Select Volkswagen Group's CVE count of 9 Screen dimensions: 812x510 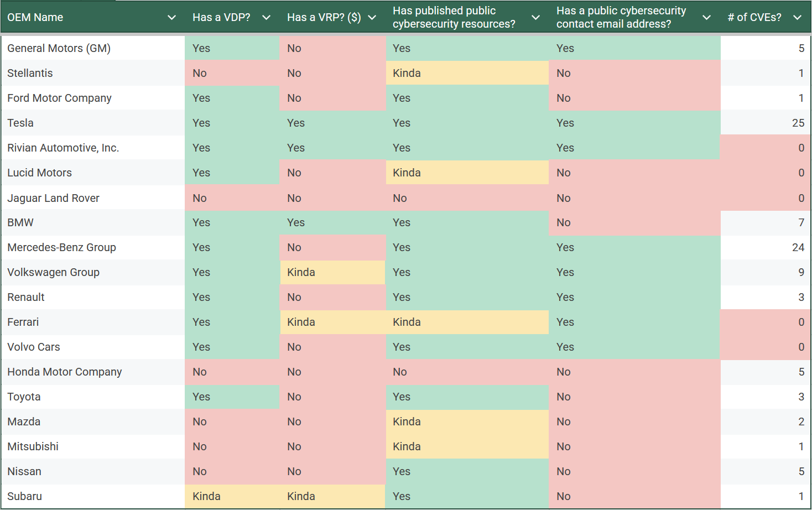(x=766, y=272)
